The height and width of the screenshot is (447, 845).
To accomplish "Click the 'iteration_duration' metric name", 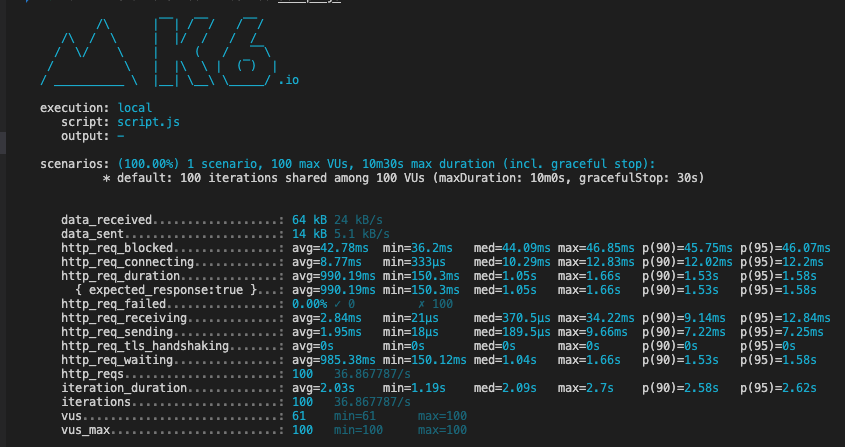I will point(124,388).
